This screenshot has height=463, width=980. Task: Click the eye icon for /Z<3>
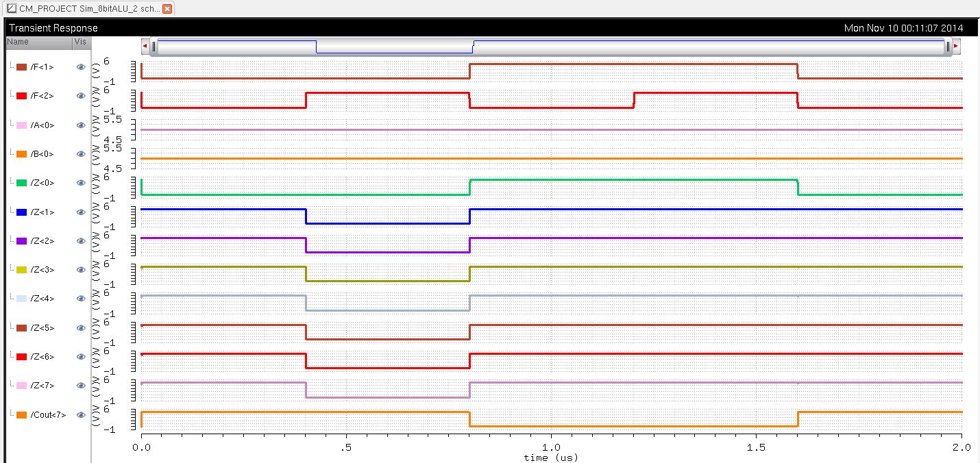click(81, 270)
